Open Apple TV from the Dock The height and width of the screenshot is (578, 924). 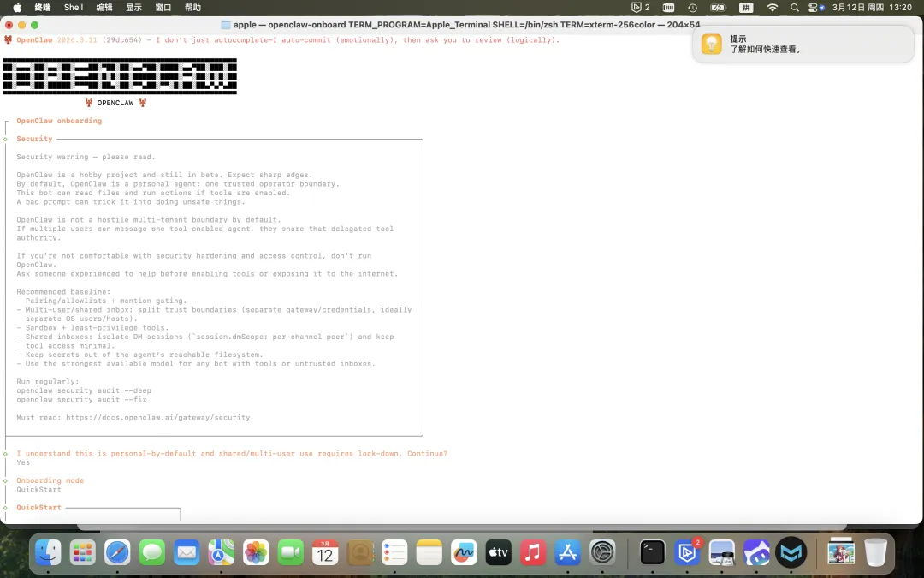point(499,552)
